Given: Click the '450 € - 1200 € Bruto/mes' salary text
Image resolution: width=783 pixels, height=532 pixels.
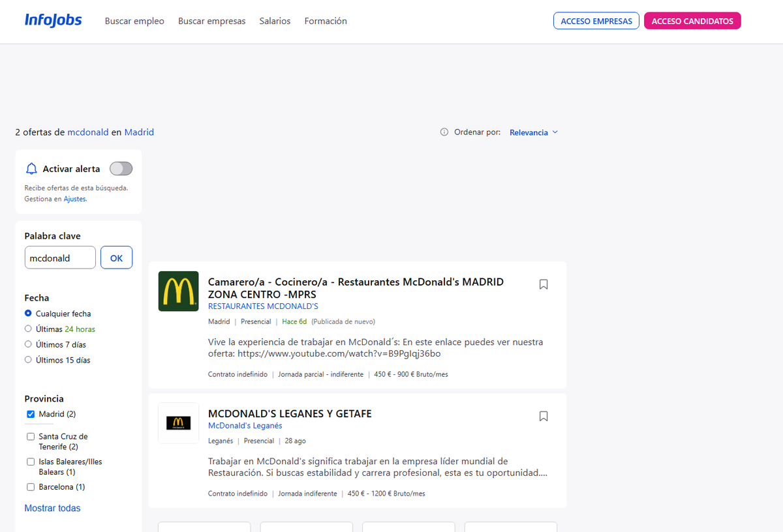Looking at the screenshot, I should (x=386, y=494).
